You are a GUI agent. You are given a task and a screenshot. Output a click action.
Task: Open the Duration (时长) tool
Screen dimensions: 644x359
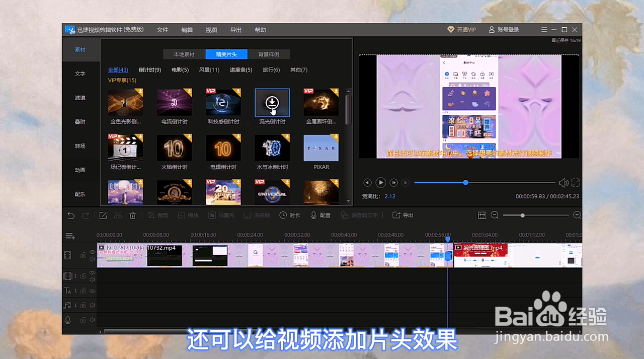289,215
